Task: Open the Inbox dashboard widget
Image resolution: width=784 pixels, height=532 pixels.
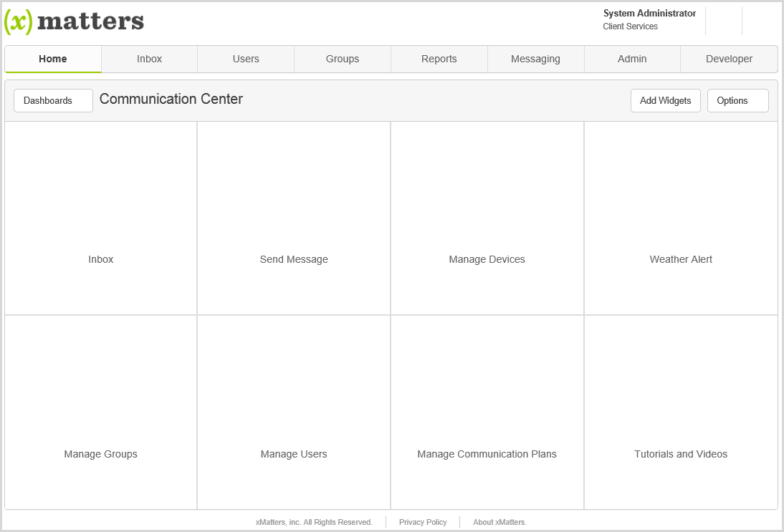Action: (x=101, y=218)
